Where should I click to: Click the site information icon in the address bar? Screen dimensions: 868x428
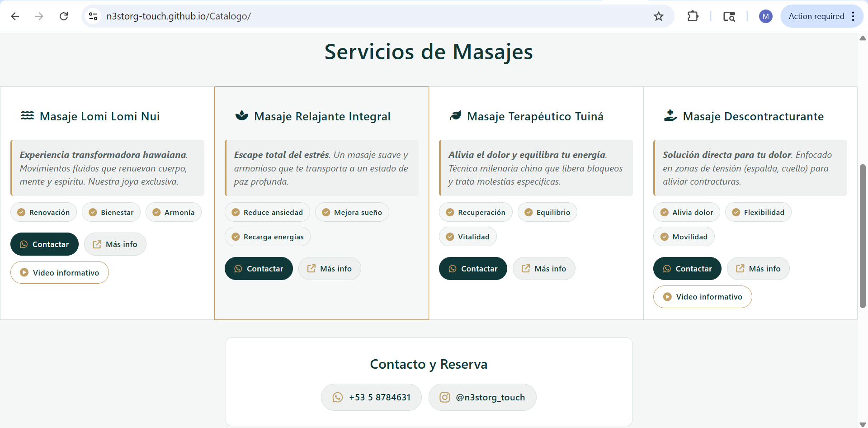[93, 16]
